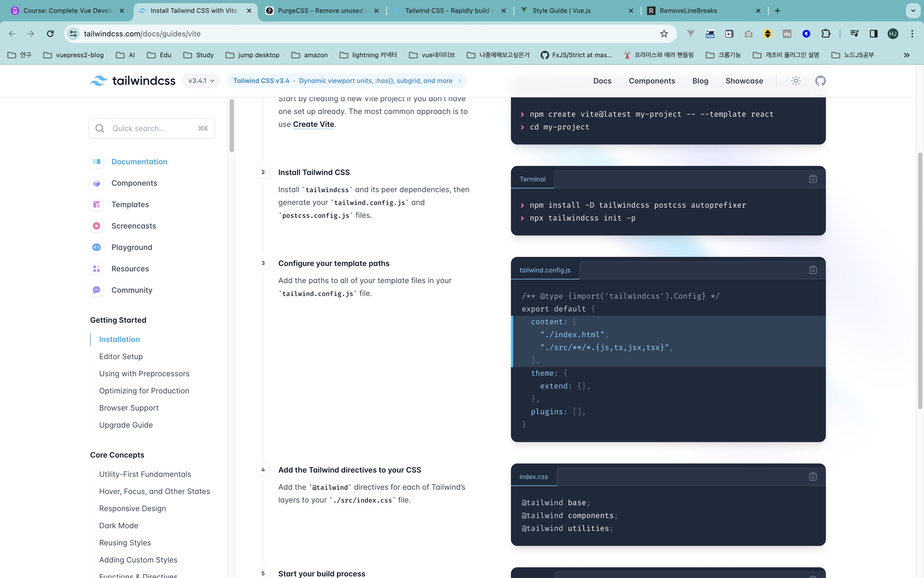Toggle the browser side panel
This screenshot has height=578, width=924.
point(873,34)
